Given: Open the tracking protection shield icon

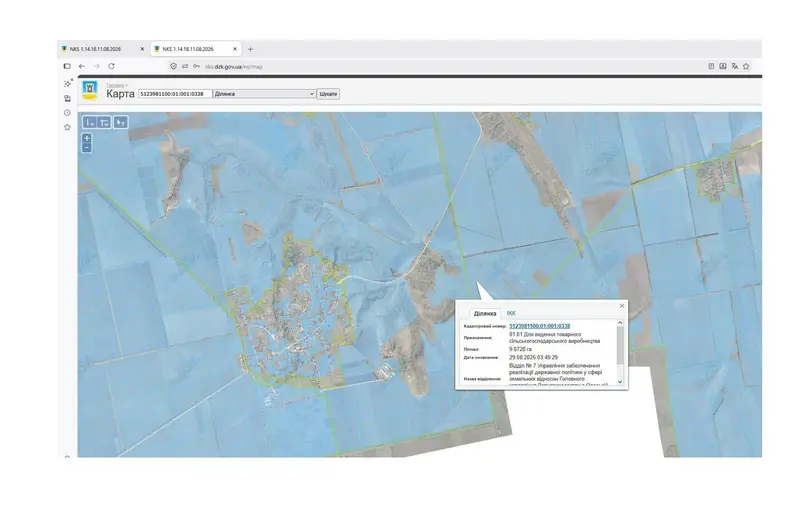Looking at the screenshot, I should [173, 66].
